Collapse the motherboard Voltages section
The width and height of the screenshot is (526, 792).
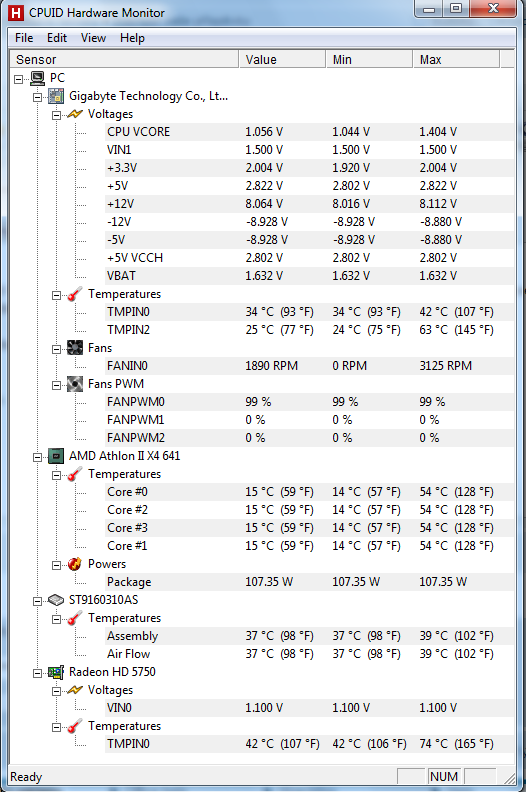56,115
